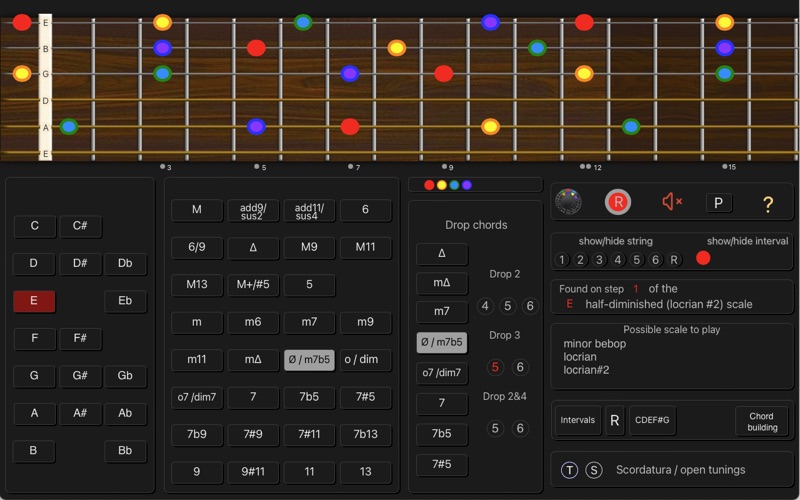Select the 7b13 chord type
This screenshot has width=800, height=500.
365,434
